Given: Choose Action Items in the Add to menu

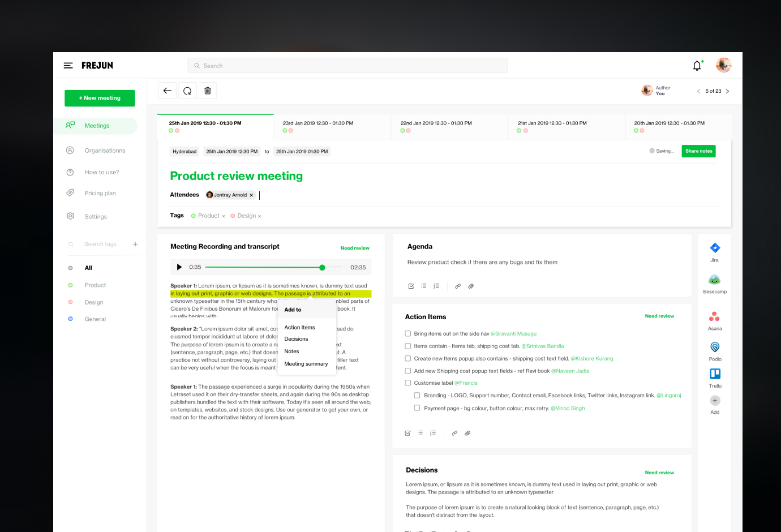Looking at the screenshot, I should [299, 328].
